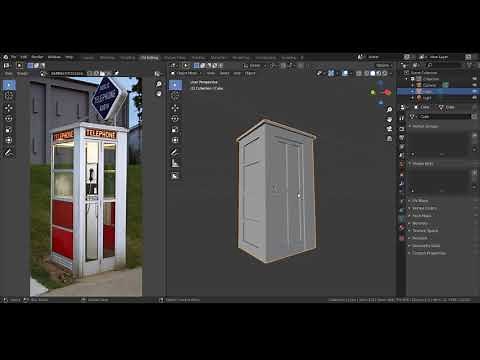Click the pan hand icon in the UV editor

[159, 94]
